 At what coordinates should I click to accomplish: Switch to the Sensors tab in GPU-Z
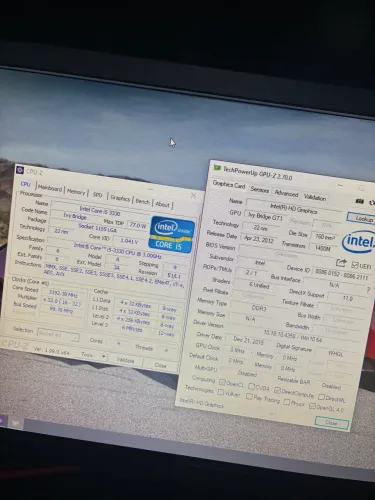pos(259,190)
